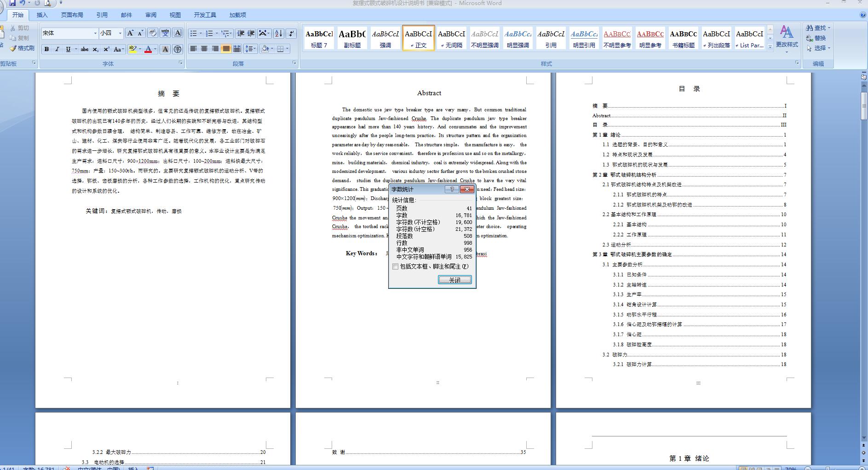The image size is (868, 470).
Task: Toggle bold formatting
Action: click(46, 49)
